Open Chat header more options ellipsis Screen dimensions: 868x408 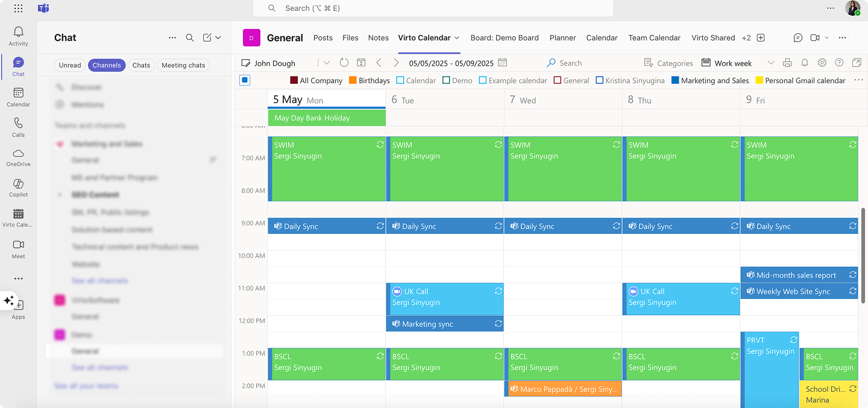click(x=172, y=37)
